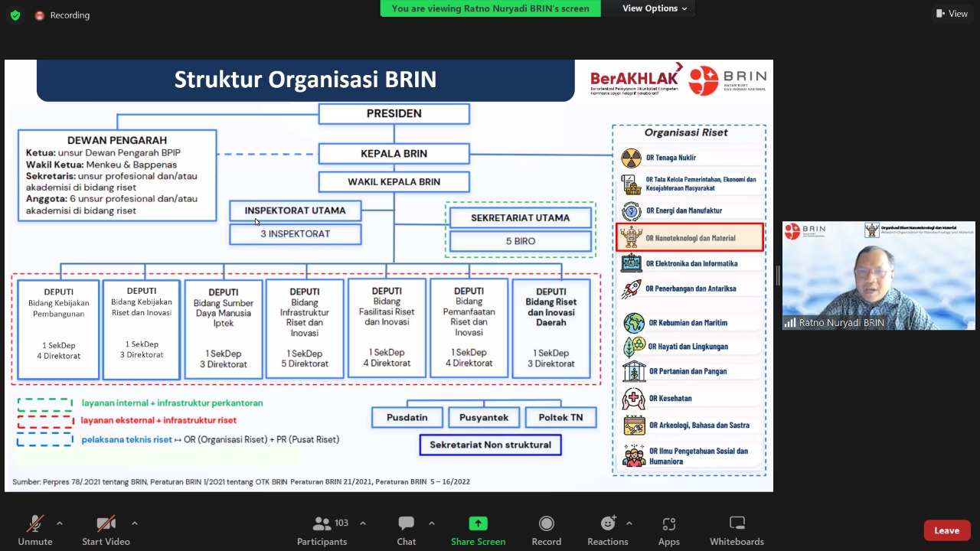Click the Struktur Organisasi BRIN title
980x551 pixels.
pyautogui.click(x=305, y=80)
